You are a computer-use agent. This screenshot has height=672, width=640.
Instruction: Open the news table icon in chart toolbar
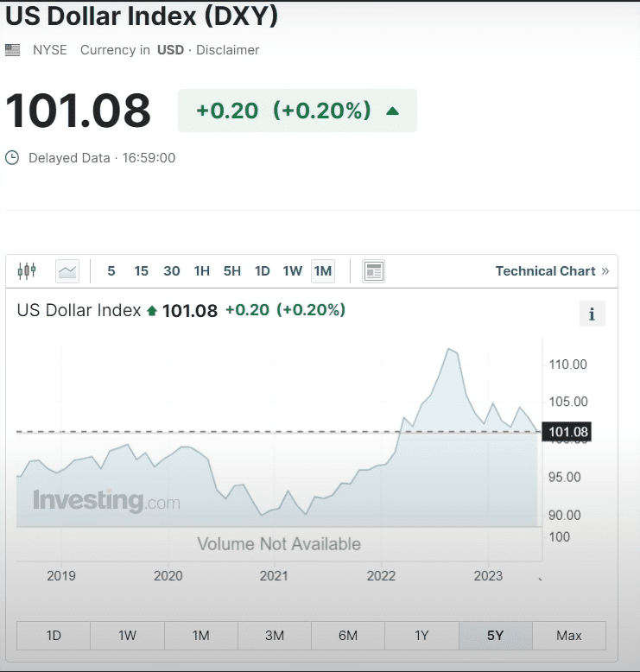[x=373, y=271]
